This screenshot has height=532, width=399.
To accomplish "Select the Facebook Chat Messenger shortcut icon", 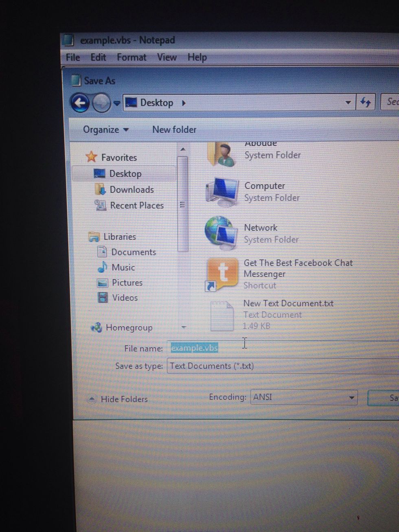I will pos(221,274).
